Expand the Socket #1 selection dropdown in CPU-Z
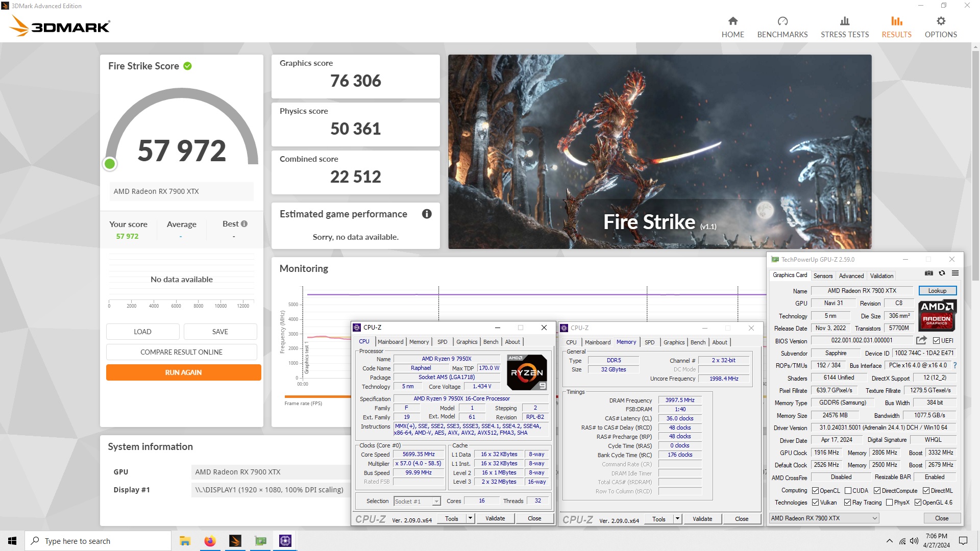The height and width of the screenshot is (551, 980). 436,502
